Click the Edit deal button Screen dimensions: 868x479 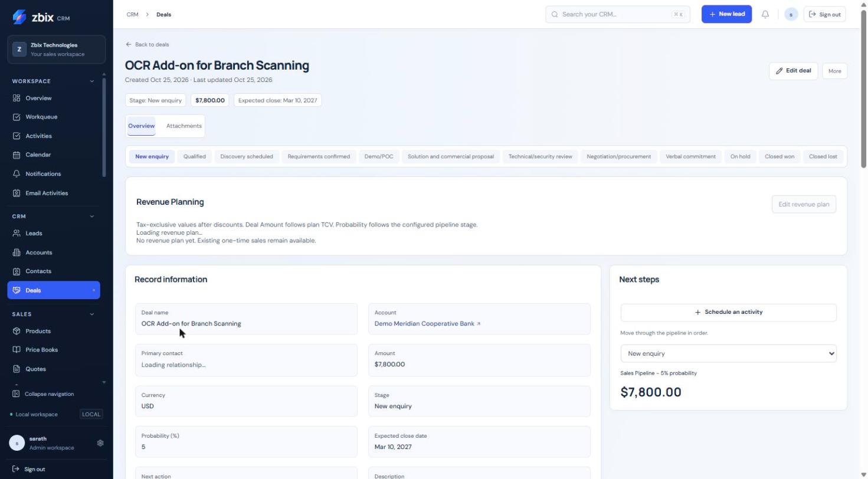tap(793, 71)
